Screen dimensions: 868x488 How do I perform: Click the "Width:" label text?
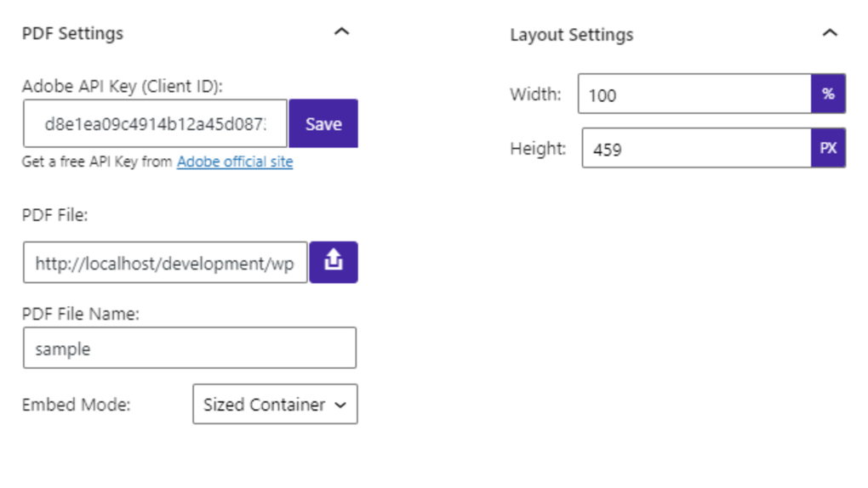535,94
